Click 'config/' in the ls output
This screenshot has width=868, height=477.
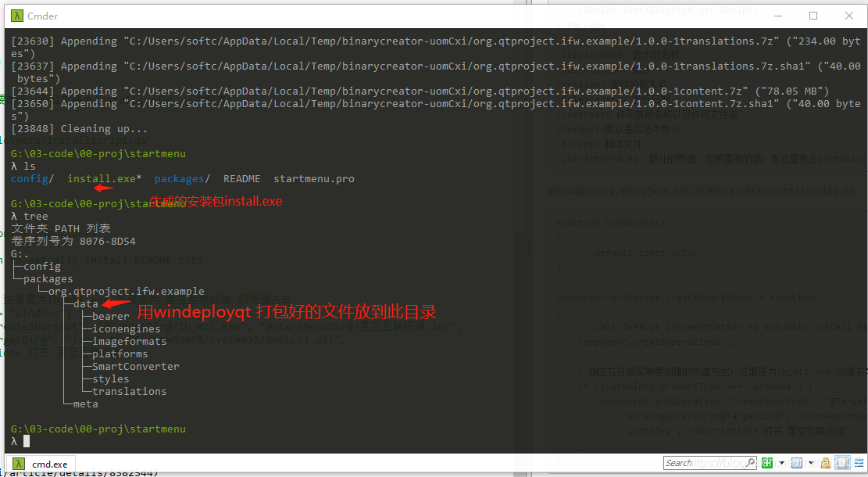tap(32, 179)
